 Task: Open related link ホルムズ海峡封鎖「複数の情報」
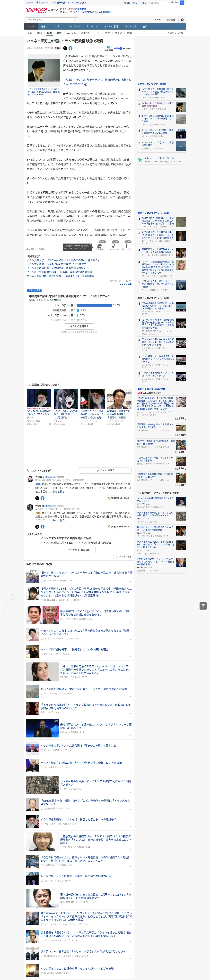coord(61,276)
